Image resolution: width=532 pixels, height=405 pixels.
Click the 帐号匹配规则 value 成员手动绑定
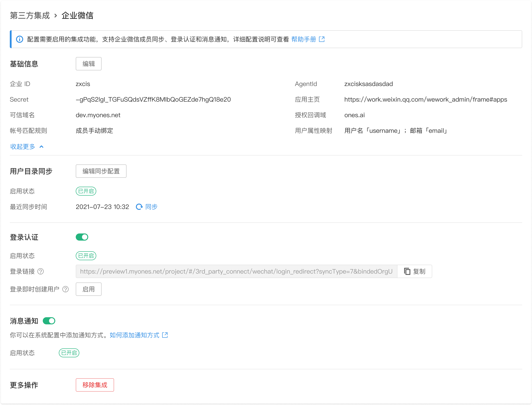click(x=94, y=131)
